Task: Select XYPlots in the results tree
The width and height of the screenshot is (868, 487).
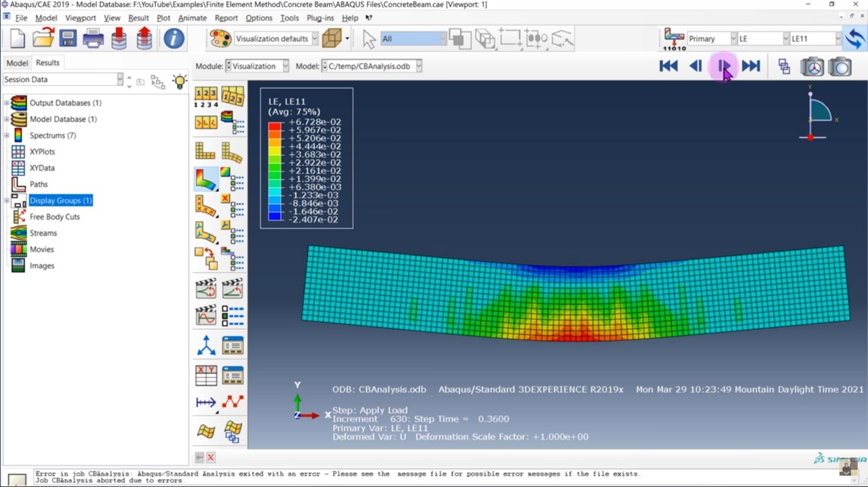Action: (42, 152)
